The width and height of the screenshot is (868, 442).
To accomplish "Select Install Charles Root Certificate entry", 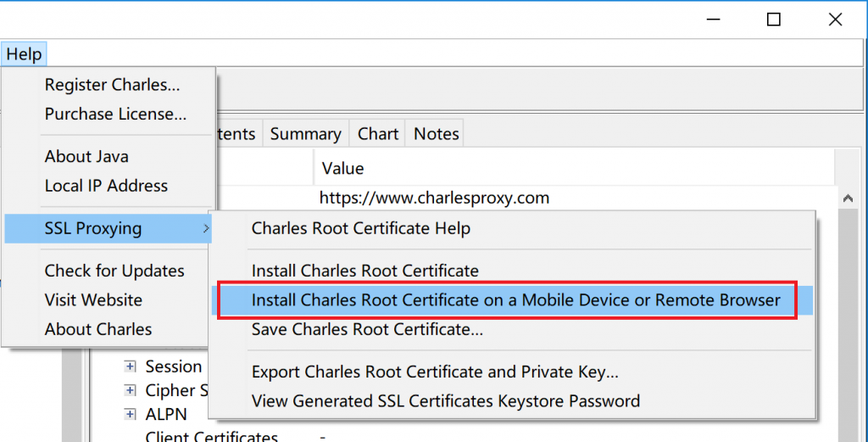I will pyautogui.click(x=511, y=271).
